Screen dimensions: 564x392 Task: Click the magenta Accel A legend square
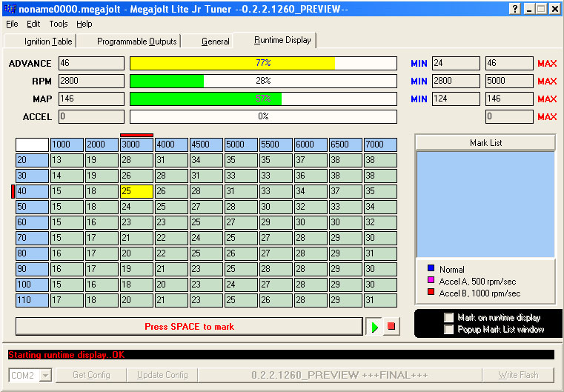click(431, 280)
